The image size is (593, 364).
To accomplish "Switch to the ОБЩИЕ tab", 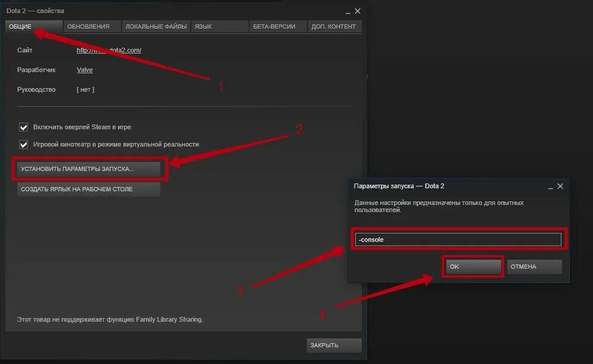I will click(33, 26).
